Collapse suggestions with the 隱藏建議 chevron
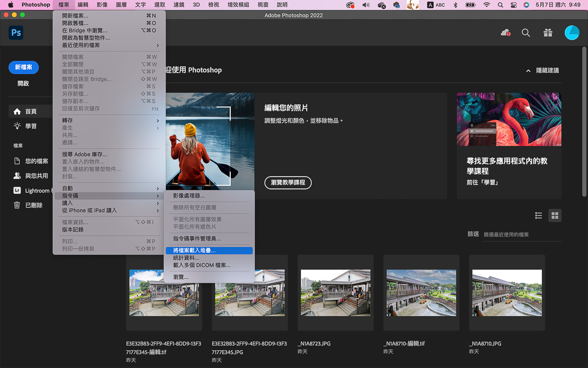 (x=528, y=71)
